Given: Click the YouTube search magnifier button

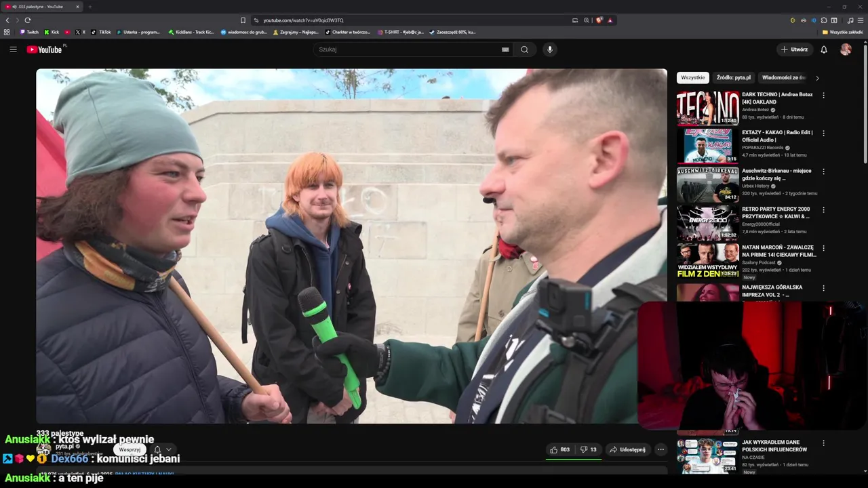Looking at the screenshot, I should (524, 49).
